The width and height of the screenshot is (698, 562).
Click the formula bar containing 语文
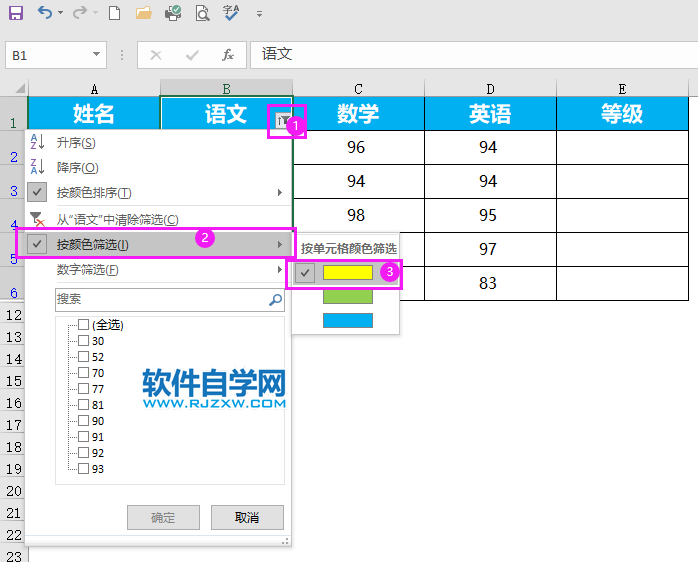pyautogui.click(x=474, y=55)
